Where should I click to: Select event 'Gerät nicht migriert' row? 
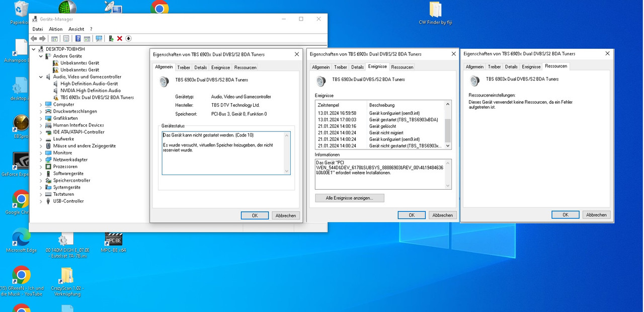click(x=380, y=133)
